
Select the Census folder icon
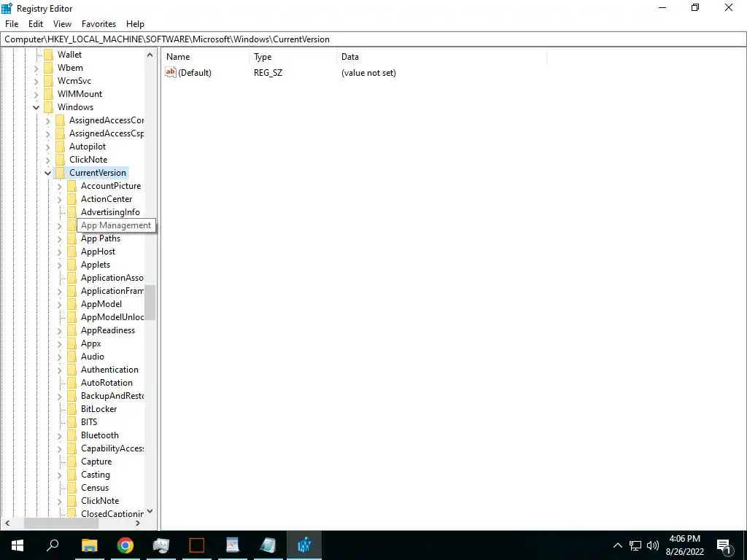(72, 488)
